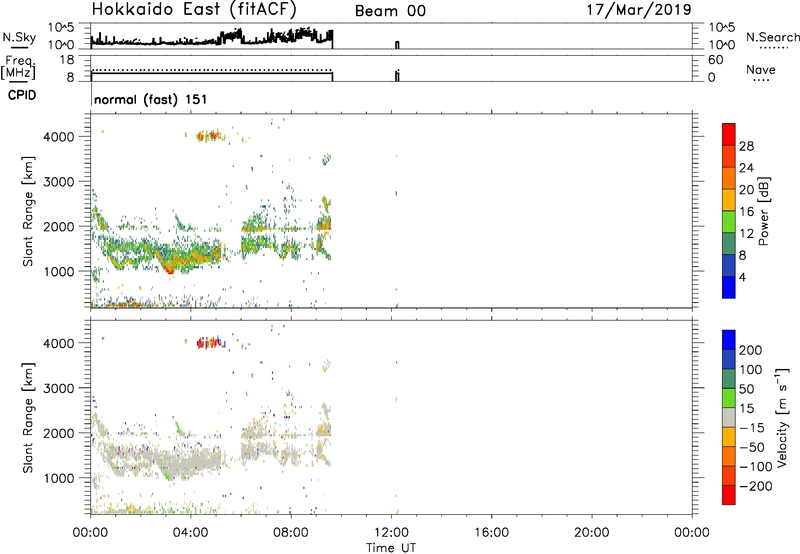Image resolution: width=800 pixels, height=554 pixels.
Task: Click the Slant Range axis title of the velocity panel
Action: tap(28, 417)
